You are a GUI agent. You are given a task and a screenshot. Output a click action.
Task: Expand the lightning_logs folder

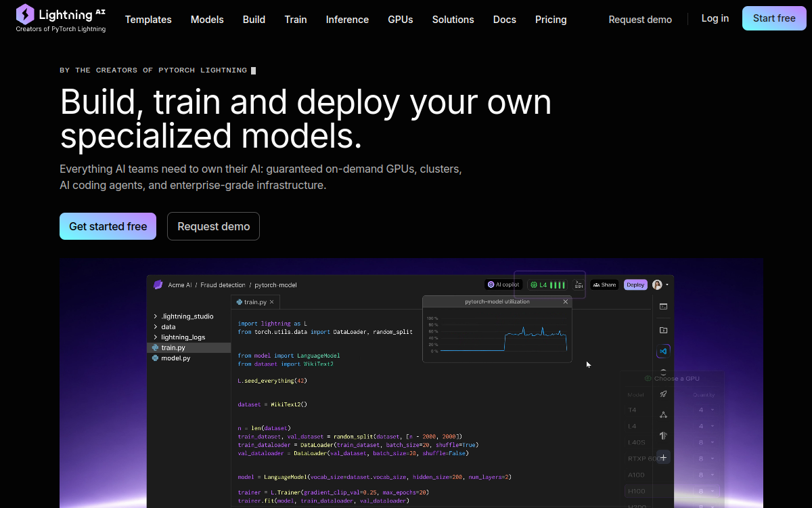pyautogui.click(x=179, y=337)
